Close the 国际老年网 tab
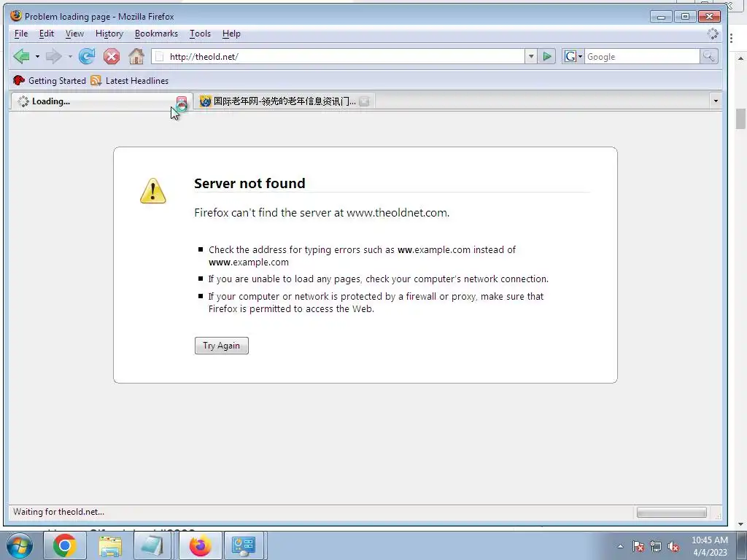The width and height of the screenshot is (747, 560). 365,101
